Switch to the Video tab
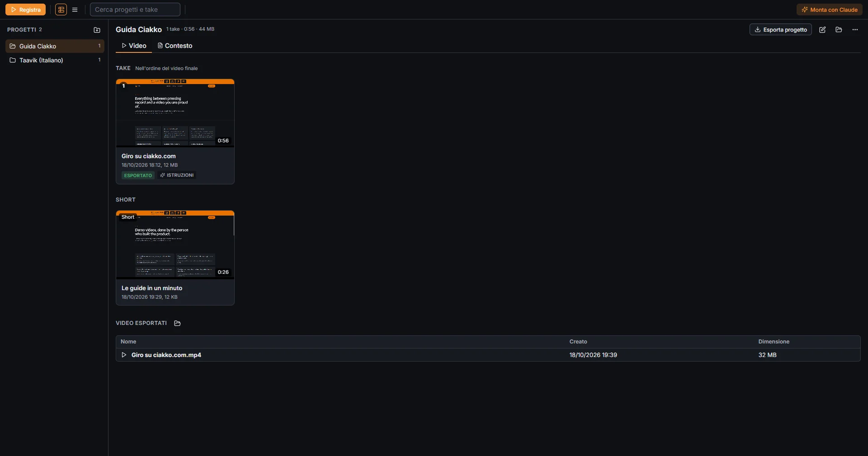Screen dimensions: 868x456 134,46
